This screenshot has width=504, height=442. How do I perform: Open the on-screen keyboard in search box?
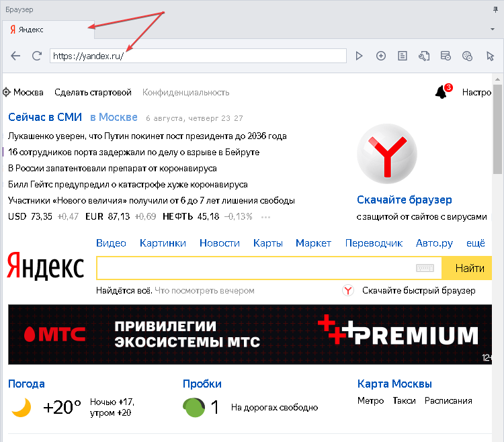(x=425, y=269)
